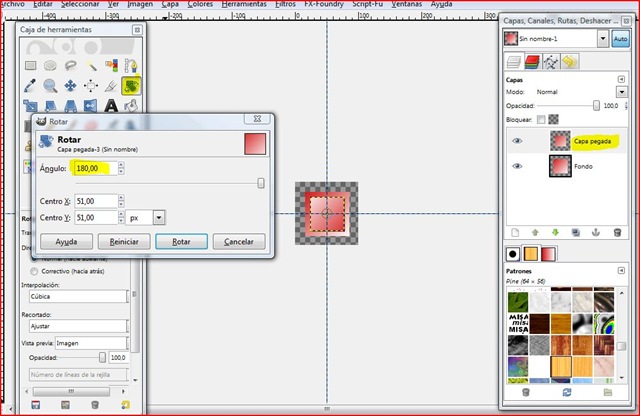
Task: Open the Vista previa Imagen dropdown
Action: coord(91,343)
